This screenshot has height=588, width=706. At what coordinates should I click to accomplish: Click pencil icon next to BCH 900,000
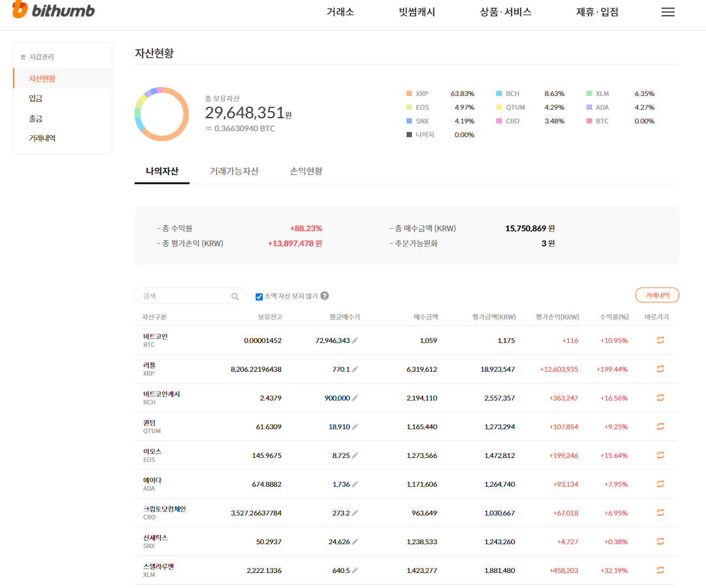tap(355, 398)
